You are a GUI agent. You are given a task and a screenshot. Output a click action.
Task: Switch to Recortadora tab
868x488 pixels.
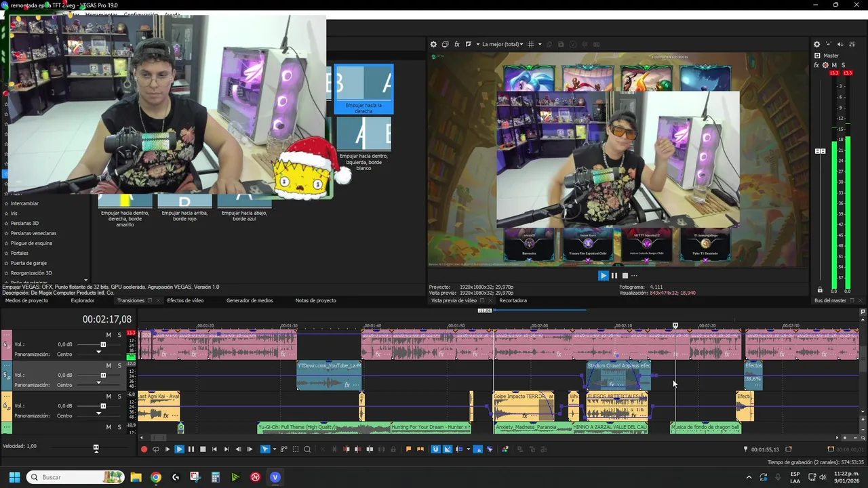[513, 300]
